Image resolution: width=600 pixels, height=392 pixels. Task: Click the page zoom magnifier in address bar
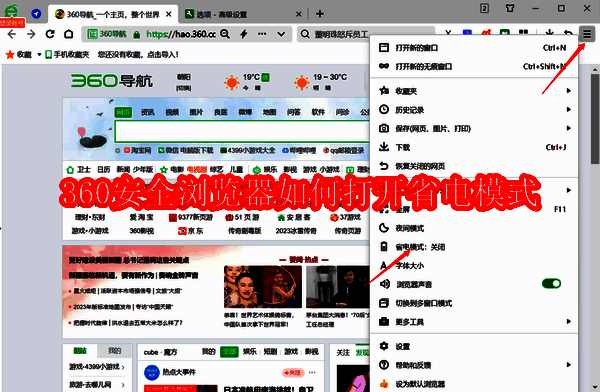(225, 34)
